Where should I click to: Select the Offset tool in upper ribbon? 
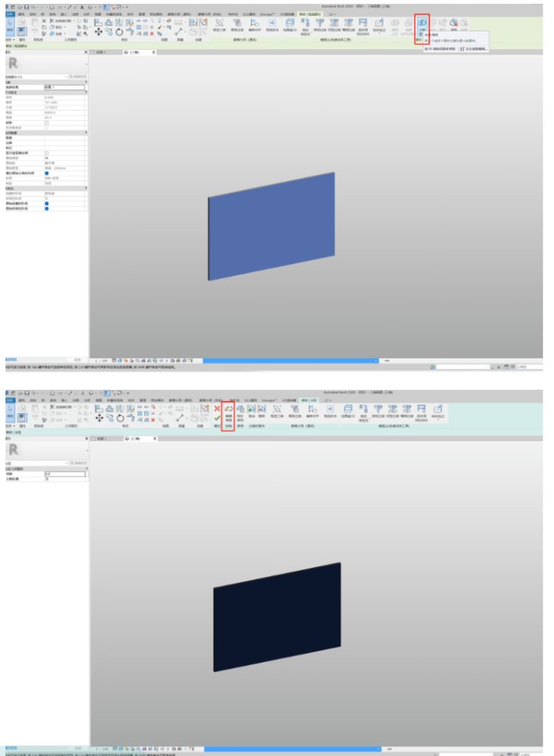coord(108,22)
